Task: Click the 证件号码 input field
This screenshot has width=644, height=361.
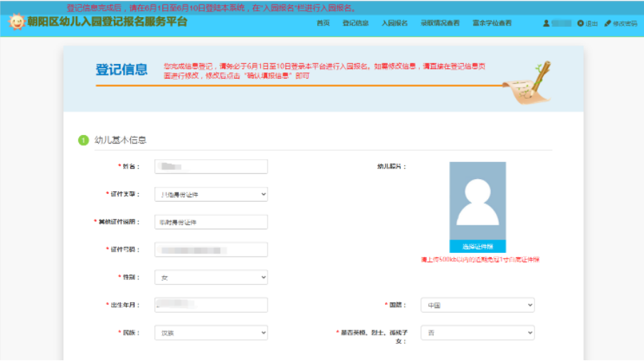Action: [211, 250]
